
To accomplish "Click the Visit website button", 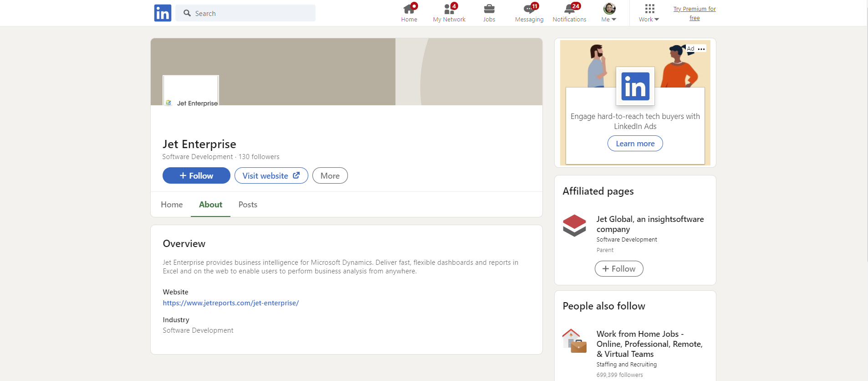I will [x=271, y=175].
